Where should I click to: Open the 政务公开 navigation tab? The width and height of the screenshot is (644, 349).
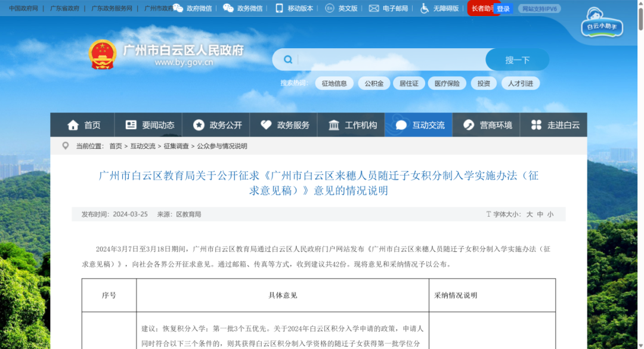click(216, 124)
